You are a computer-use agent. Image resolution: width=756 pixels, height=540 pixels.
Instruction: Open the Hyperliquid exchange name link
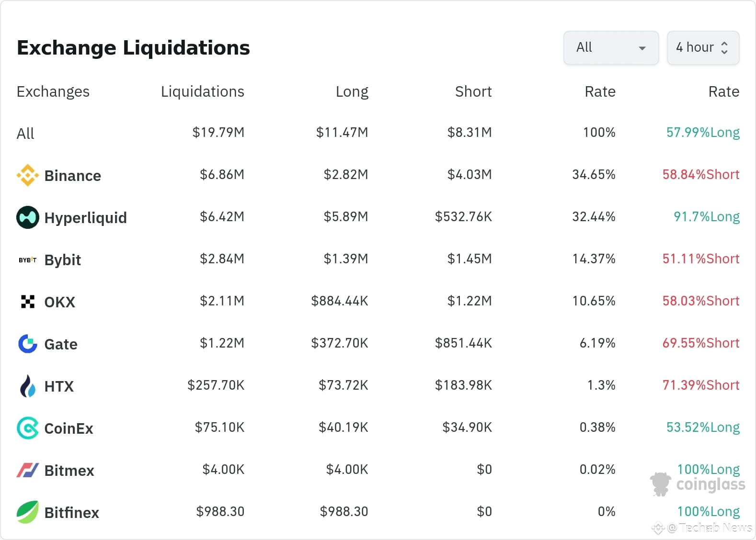[85, 218]
